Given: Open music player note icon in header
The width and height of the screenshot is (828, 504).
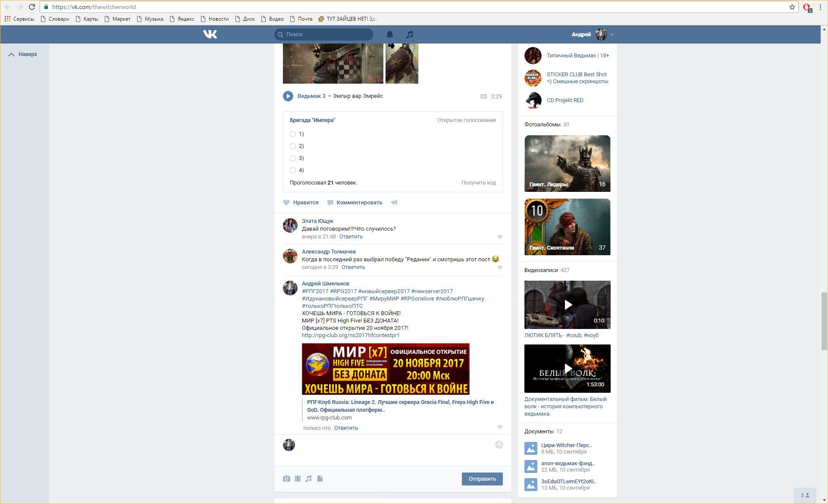Looking at the screenshot, I should pyautogui.click(x=409, y=34).
